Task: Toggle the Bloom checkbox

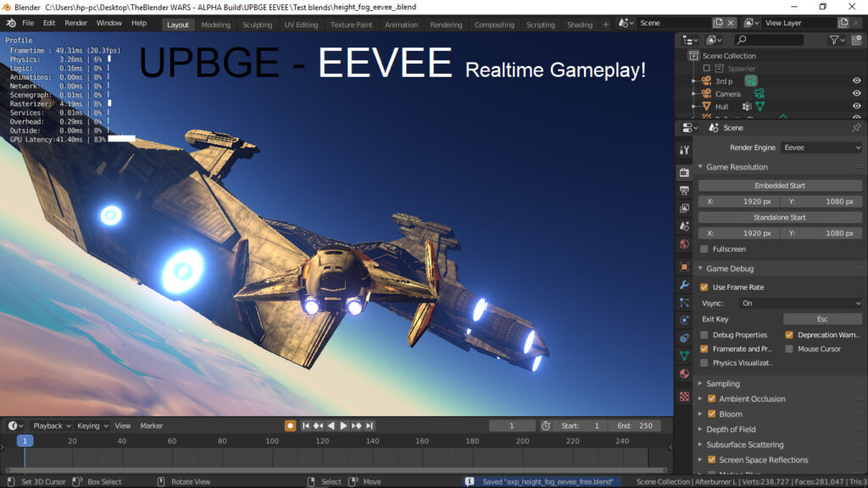Action: 712,414
